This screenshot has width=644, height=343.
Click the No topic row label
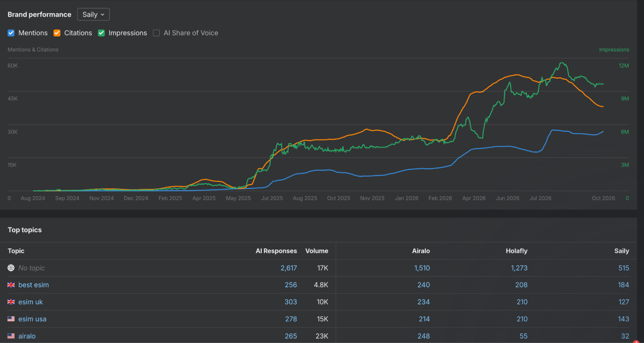(32, 268)
